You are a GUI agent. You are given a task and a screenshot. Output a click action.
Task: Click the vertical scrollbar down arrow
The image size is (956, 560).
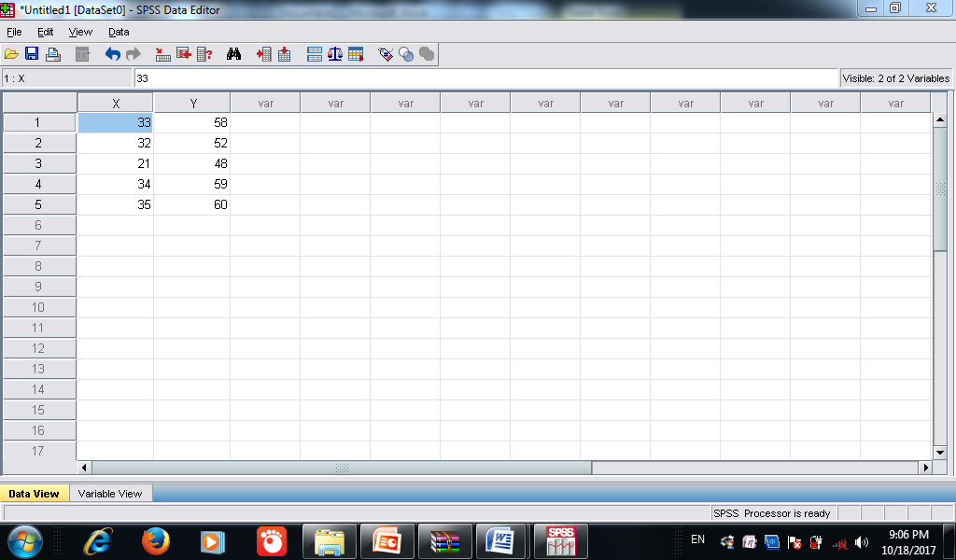pos(939,452)
